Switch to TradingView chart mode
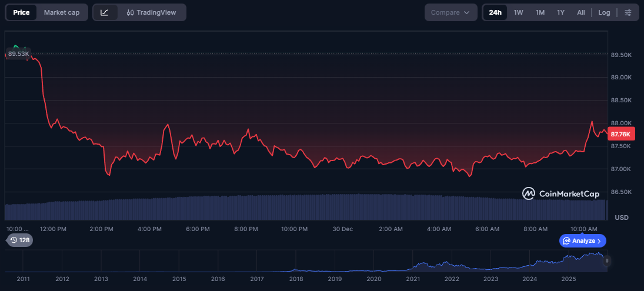 coord(152,12)
